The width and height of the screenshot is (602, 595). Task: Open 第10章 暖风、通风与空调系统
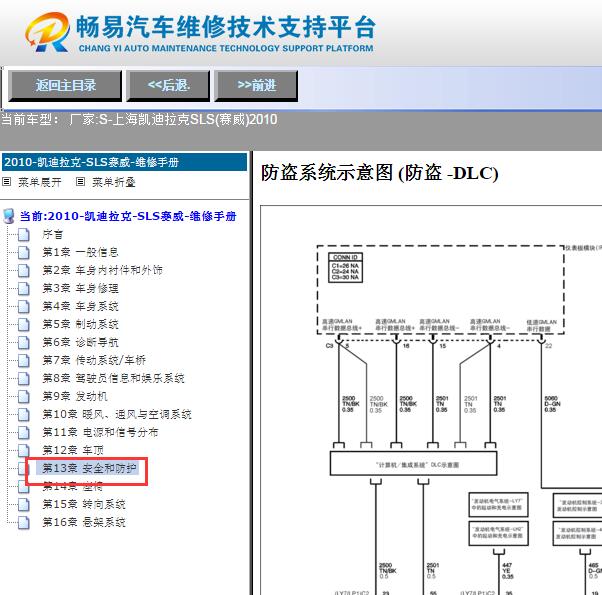[x=117, y=414]
